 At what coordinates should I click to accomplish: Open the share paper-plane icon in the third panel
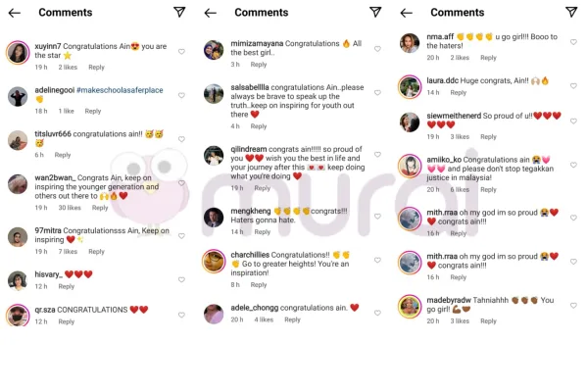point(571,12)
